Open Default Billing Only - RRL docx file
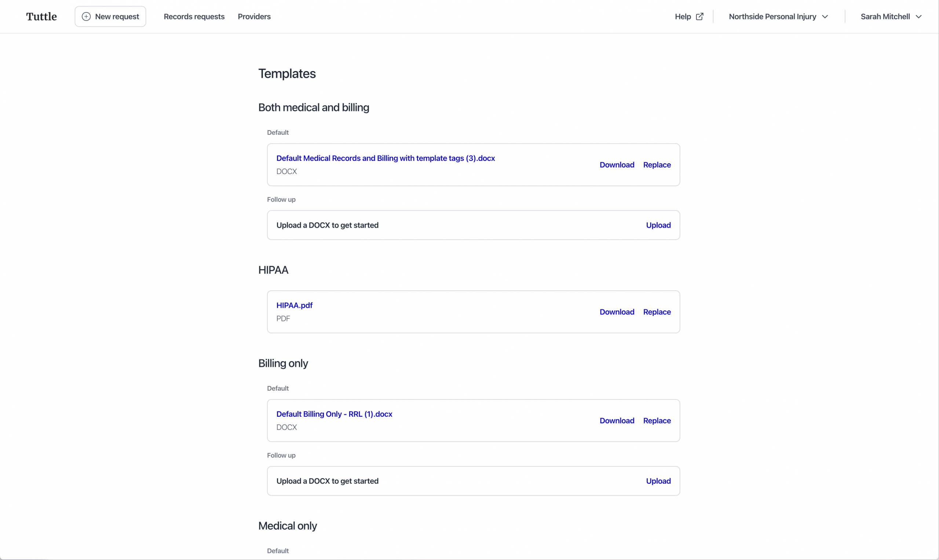Viewport: 939px width, 560px height. coord(334,414)
